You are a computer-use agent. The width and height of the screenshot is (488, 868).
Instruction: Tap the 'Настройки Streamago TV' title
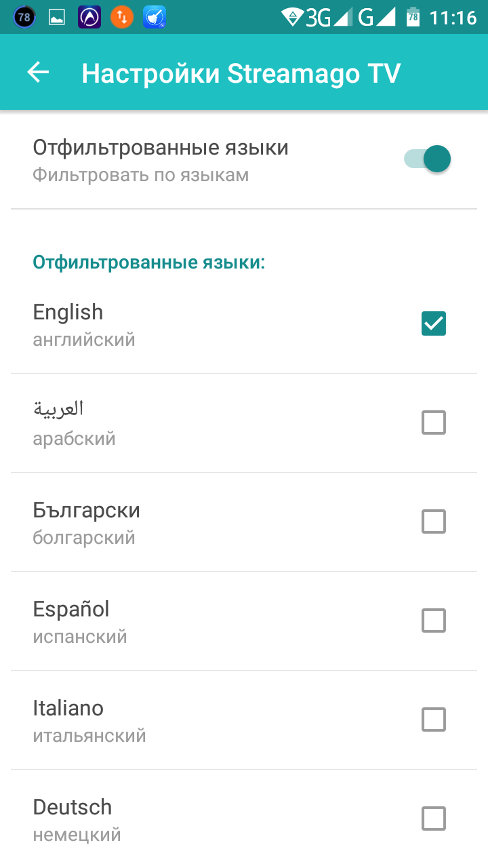click(x=241, y=73)
